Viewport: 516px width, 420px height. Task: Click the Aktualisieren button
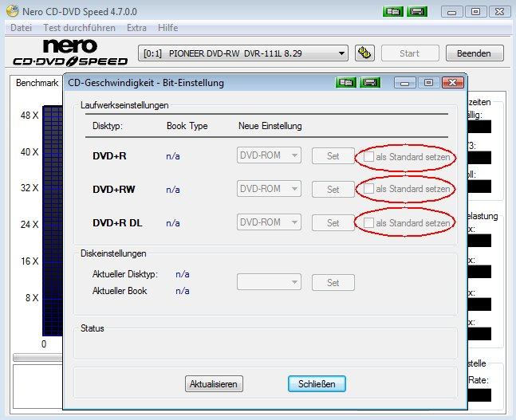pyautogui.click(x=214, y=384)
